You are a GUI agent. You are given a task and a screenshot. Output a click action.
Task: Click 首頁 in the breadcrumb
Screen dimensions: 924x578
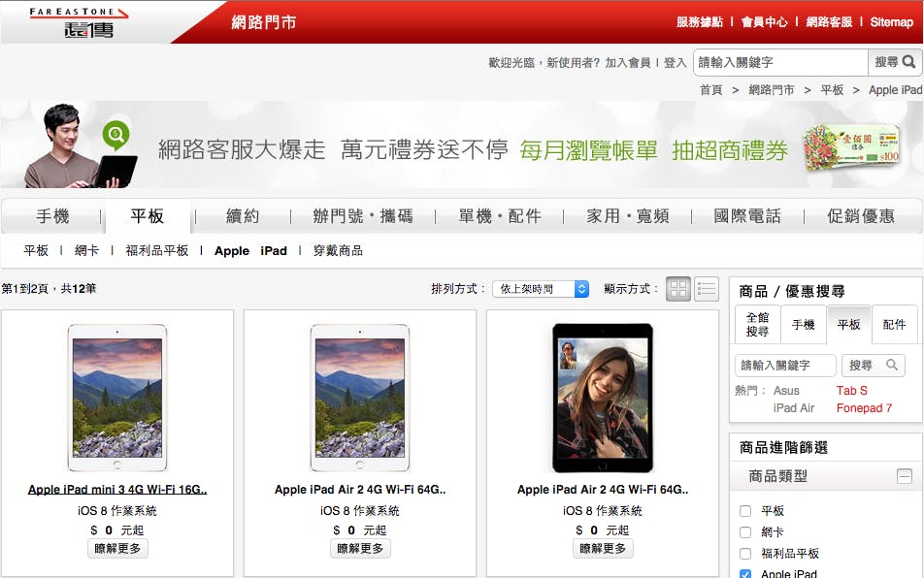[x=711, y=89]
